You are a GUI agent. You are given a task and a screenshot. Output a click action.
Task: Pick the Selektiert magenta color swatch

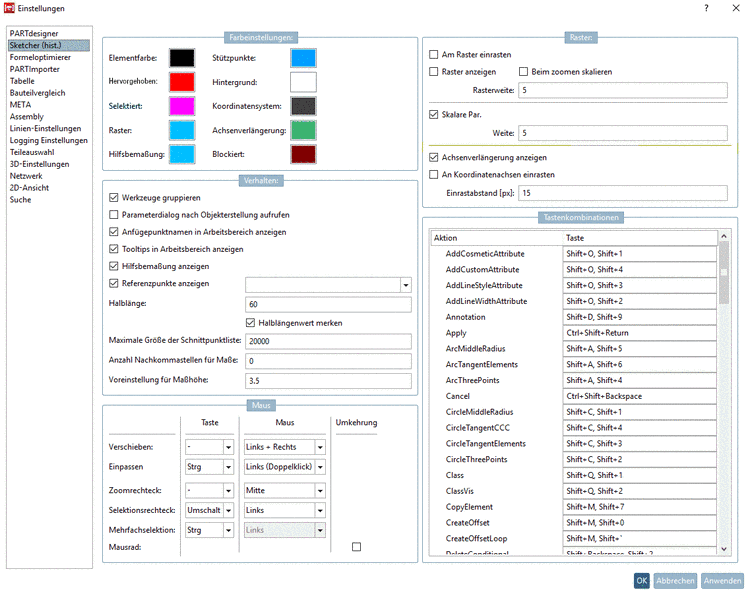pyautogui.click(x=182, y=106)
